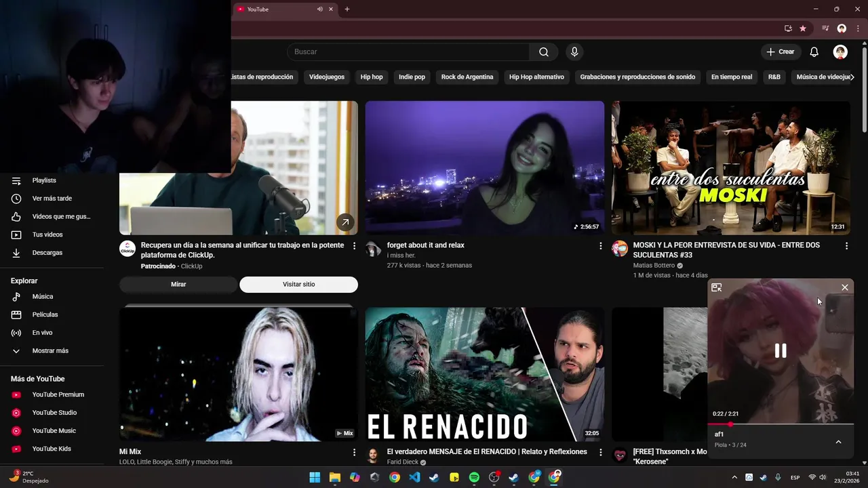Close the miniplayer
The width and height of the screenshot is (868, 488).
[844, 287]
